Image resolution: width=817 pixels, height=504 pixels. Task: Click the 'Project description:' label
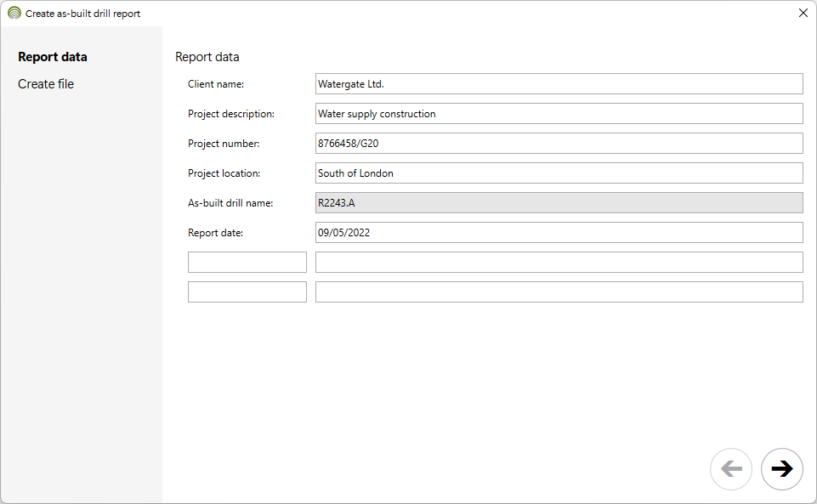(231, 114)
